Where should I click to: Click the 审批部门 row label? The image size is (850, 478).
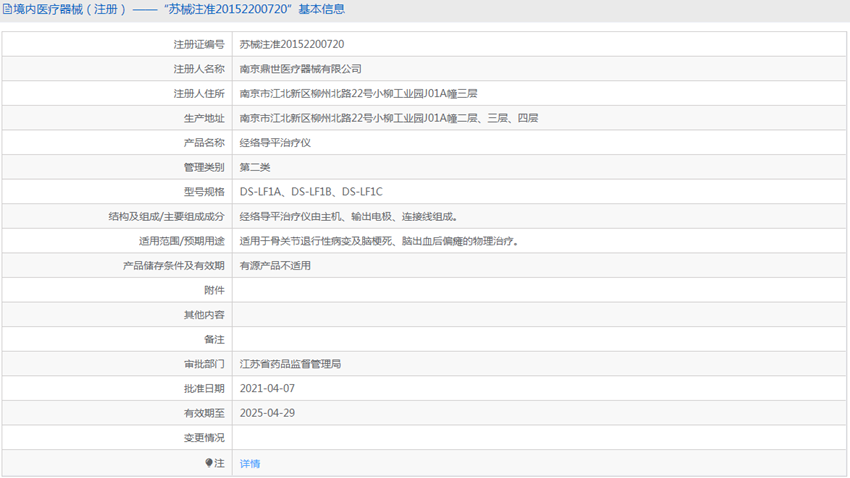204,364
